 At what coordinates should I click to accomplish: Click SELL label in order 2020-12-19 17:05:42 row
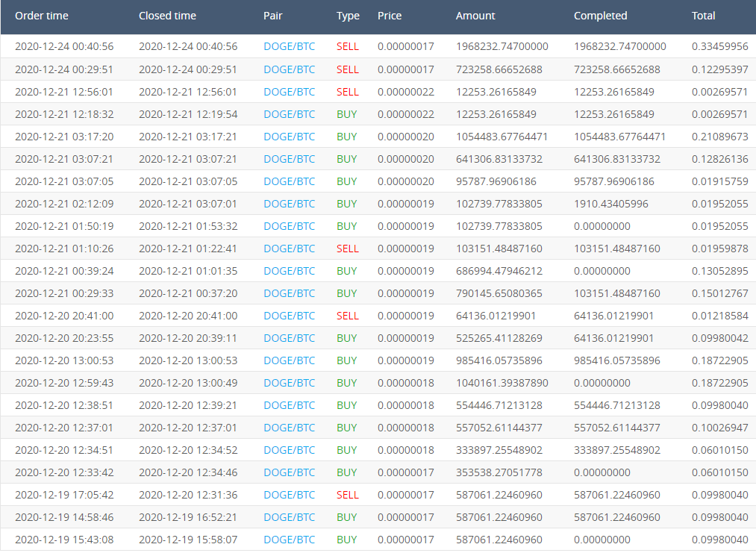tap(347, 495)
